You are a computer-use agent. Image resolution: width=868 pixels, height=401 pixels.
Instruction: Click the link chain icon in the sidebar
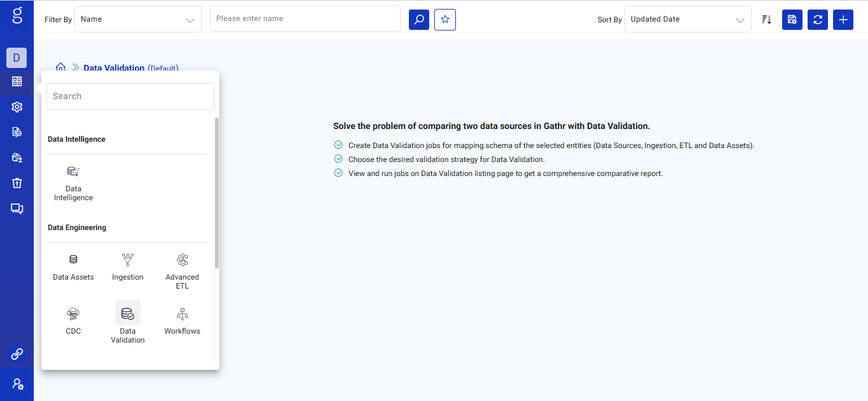(x=17, y=354)
